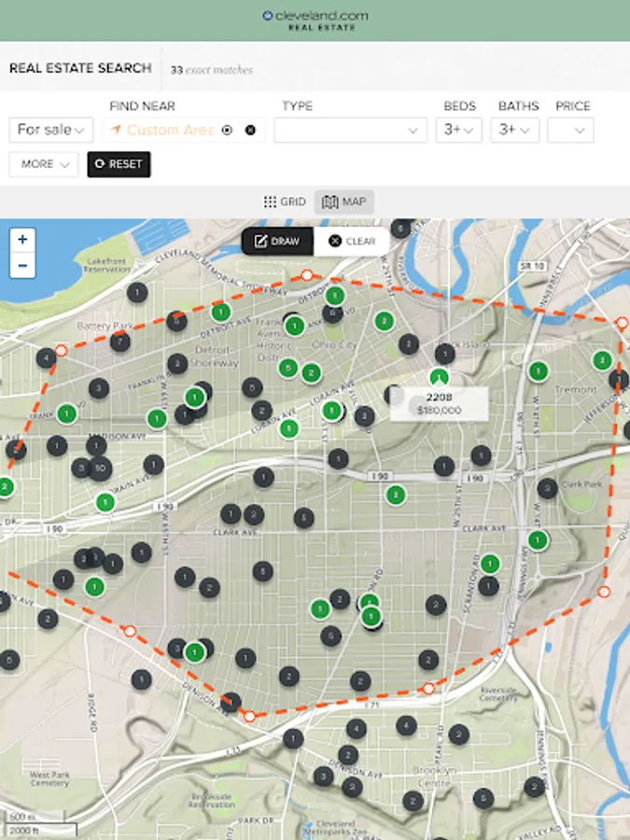Screen dimensions: 630x840
Task: Select the 33 exact matches text
Action: [x=212, y=70]
